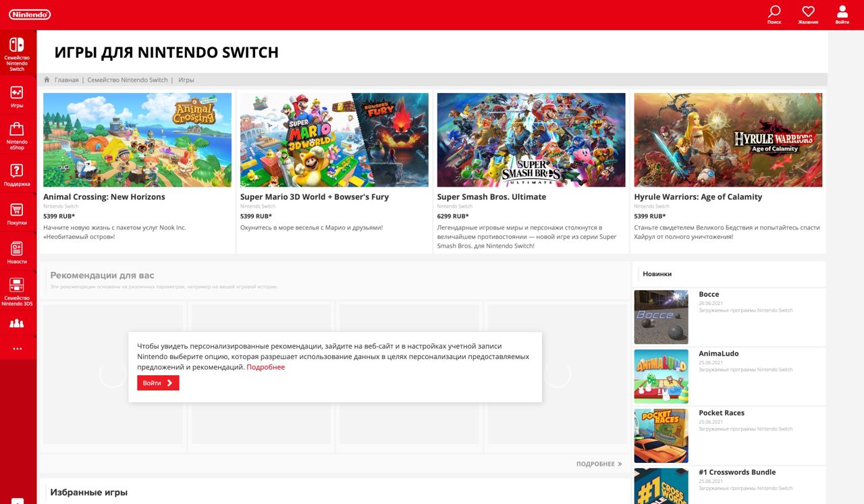
Task: Click 5399 RUB* price under Animal Crossing
Action: pyautogui.click(x=59, y=217)
